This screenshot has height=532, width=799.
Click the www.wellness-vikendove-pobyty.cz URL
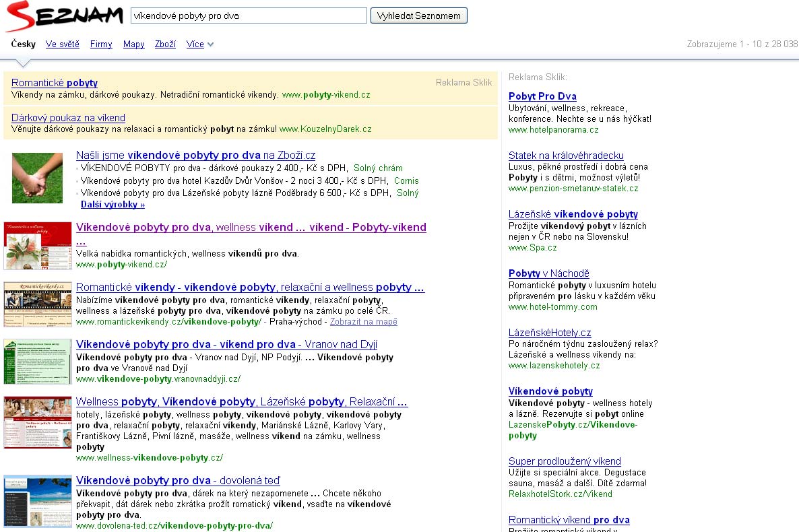click(x=150, y=458)
